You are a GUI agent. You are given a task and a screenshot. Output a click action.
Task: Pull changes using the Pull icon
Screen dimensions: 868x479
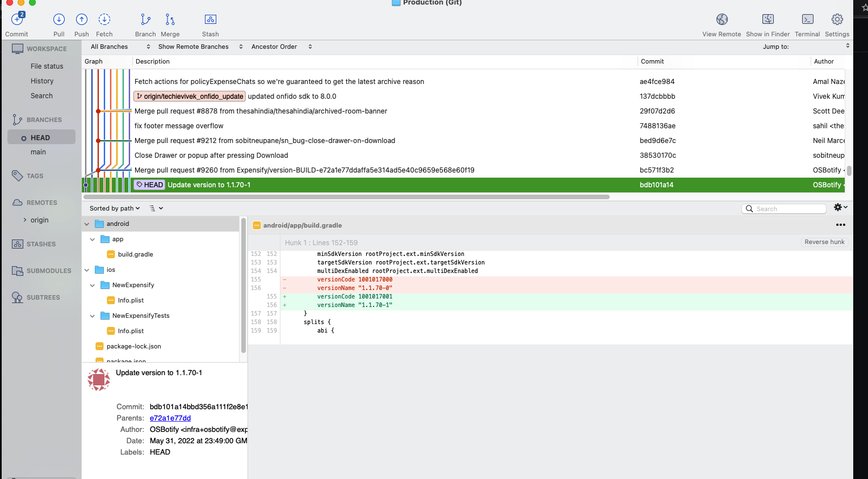pos(58,19)
